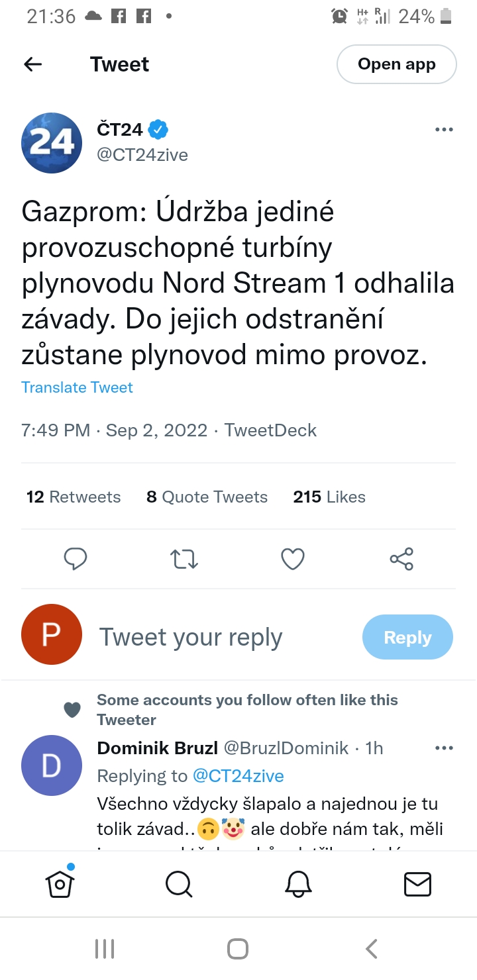This screenshot has width=477, height=980.
Task: Open ČT24 profile picture
Action: tap(52, 142)
